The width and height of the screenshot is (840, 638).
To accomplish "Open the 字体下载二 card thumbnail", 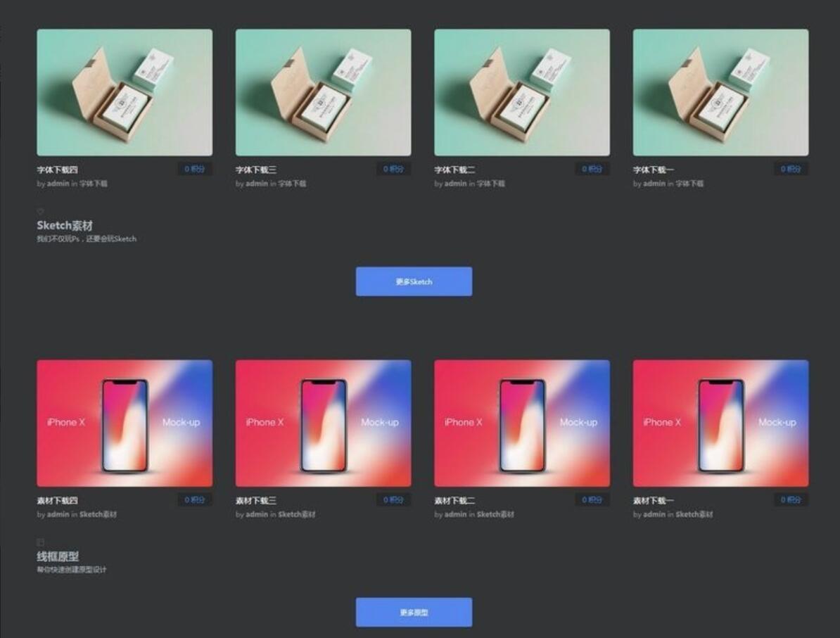I will pyautogui.click(x=522, y=92).
